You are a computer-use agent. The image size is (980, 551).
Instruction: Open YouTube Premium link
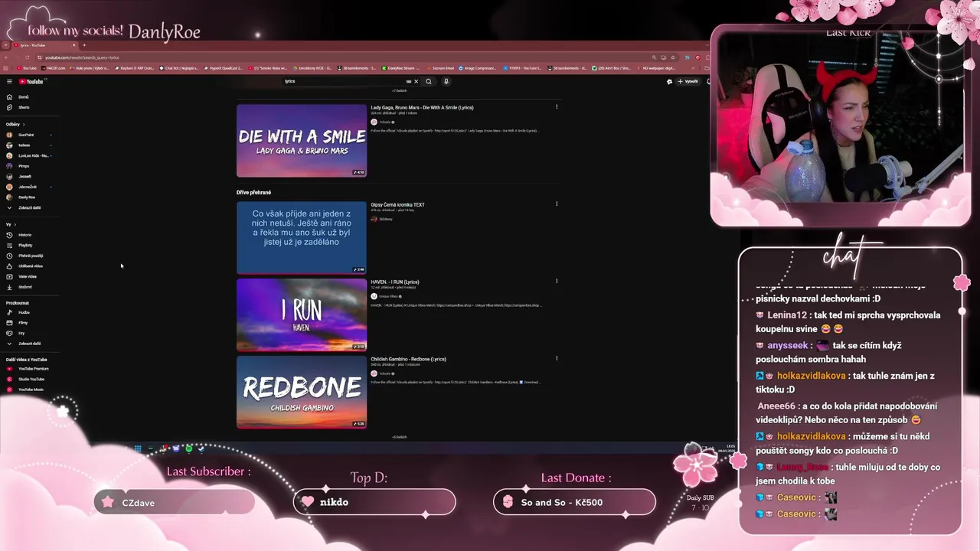click(x=33, y=369)
